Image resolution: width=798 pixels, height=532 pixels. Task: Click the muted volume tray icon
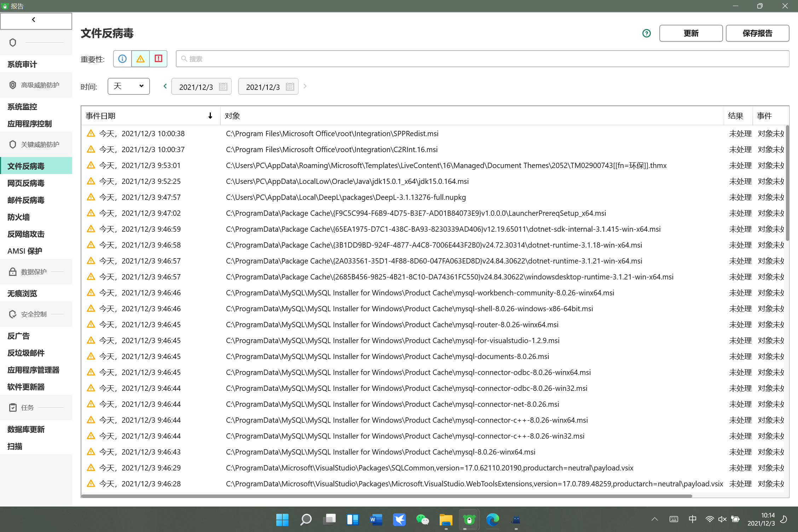722,519
